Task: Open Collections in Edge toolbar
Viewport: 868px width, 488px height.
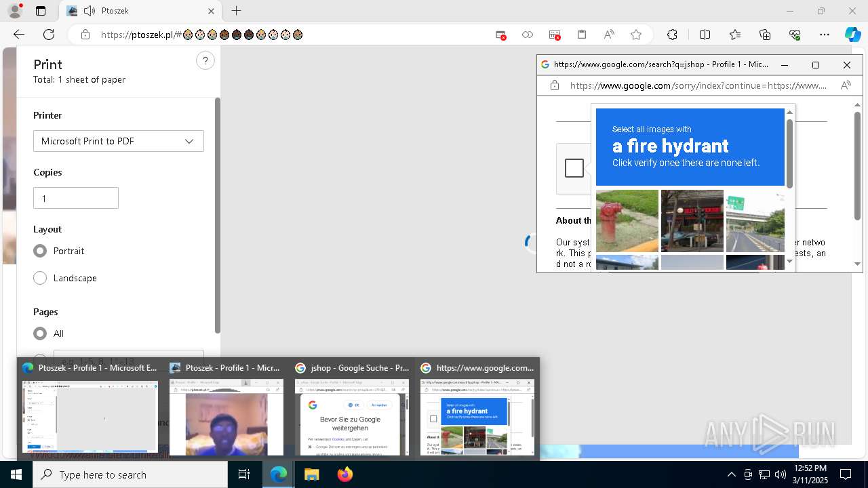Action: (x=765, y=35)
